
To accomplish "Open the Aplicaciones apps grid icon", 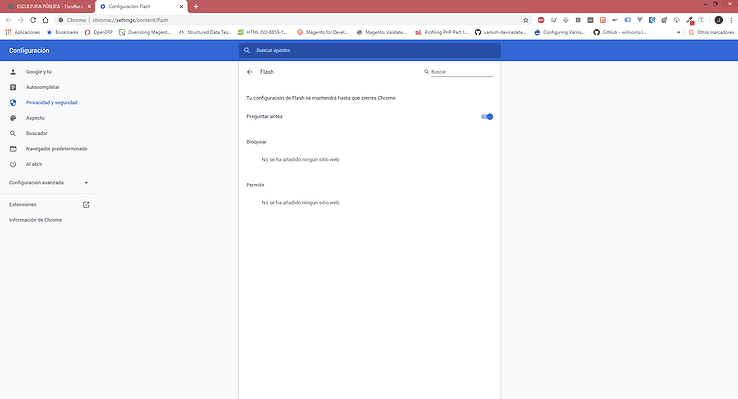I will point(8,32).
